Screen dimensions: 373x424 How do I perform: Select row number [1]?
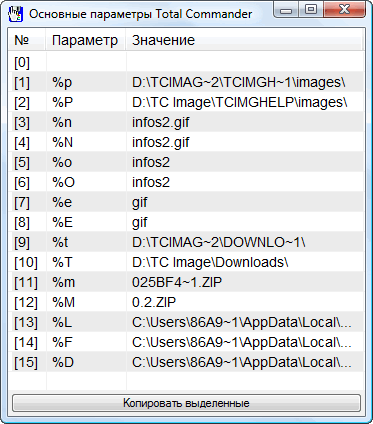tap(22, 82)
